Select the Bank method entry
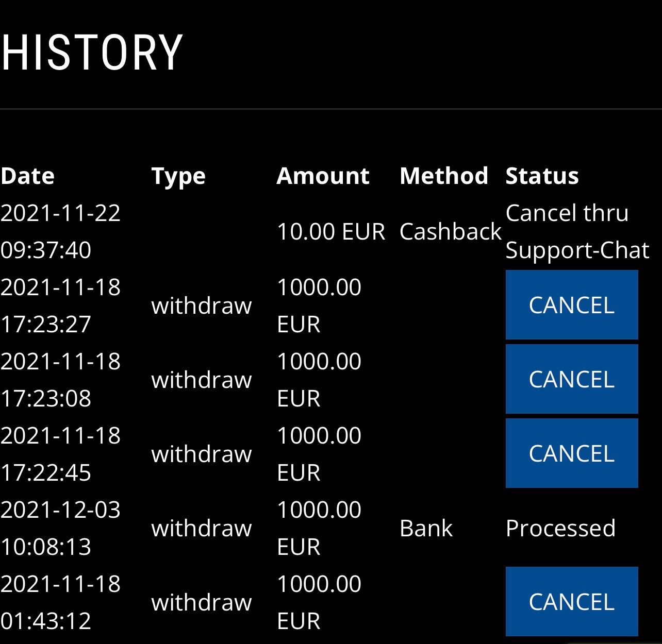Image resolution: width=662 pixels, height=644 pixels. click(426, 528)
